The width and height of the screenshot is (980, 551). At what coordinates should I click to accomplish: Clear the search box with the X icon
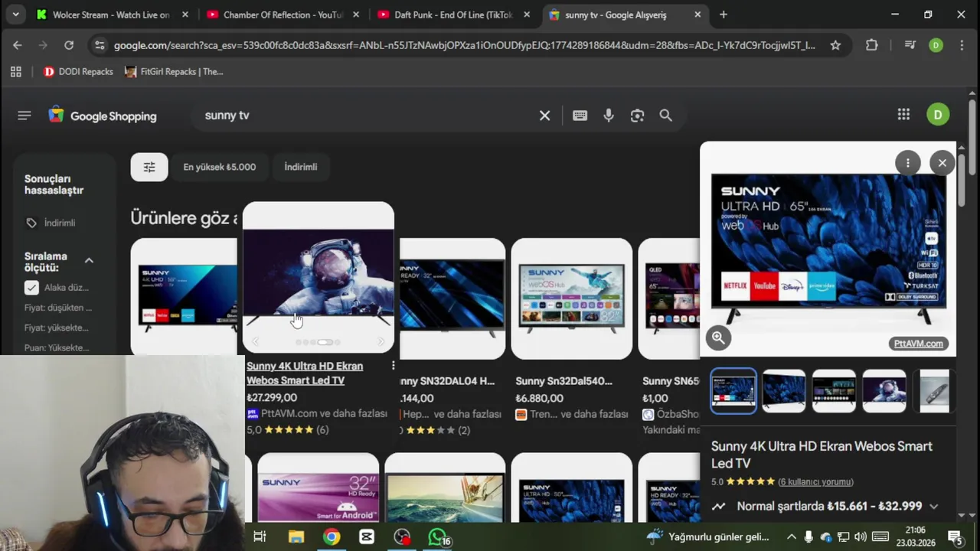pyautogui.click(x=544, y=116)
